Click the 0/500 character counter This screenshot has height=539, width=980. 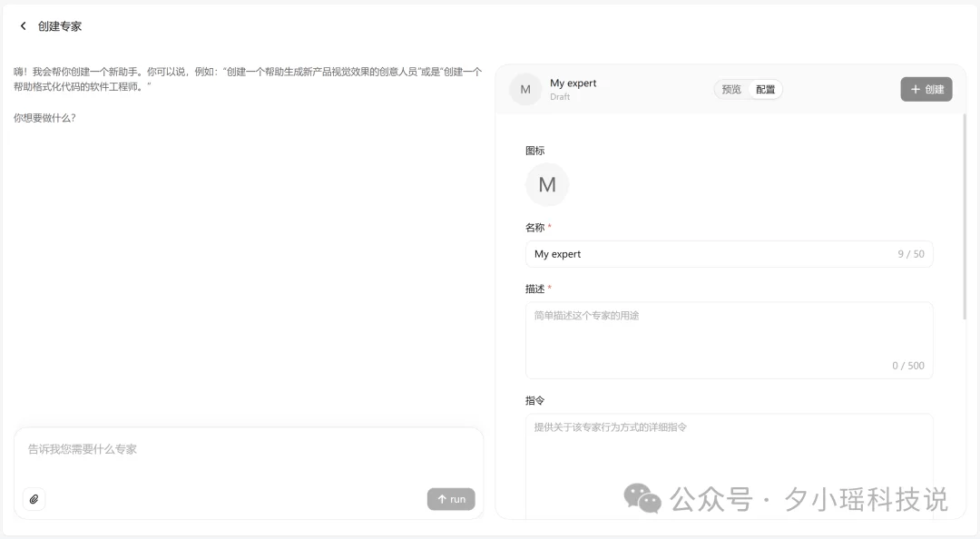pyautogui.click(x=909, y=365)
